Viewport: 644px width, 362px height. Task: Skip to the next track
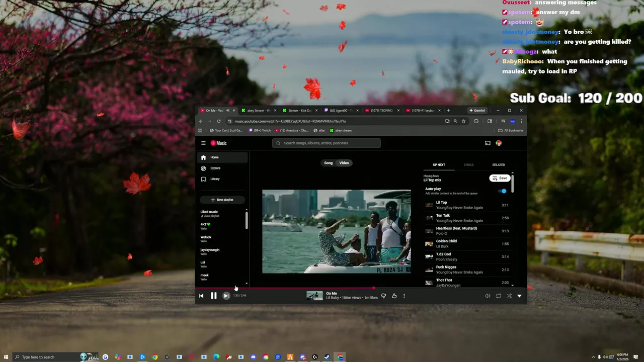[226, 296]
